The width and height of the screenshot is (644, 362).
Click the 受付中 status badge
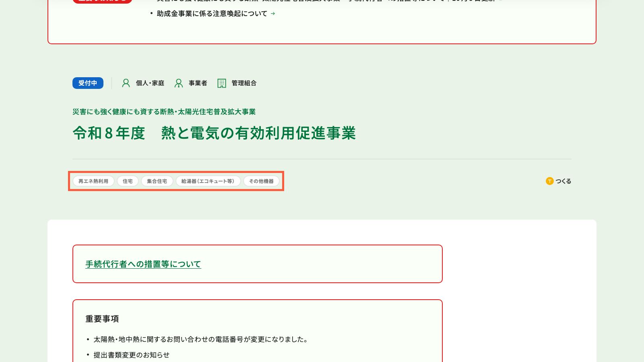88,83
